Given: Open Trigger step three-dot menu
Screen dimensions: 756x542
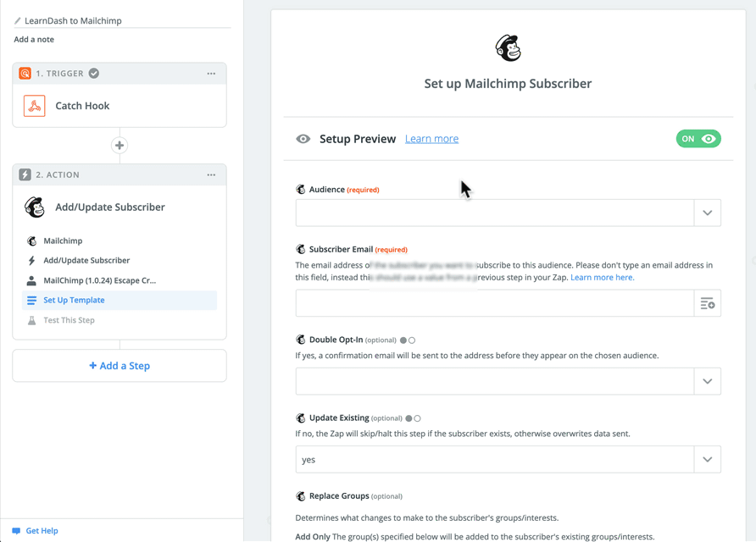Looking at the screenshot, I should coord(211,74).
